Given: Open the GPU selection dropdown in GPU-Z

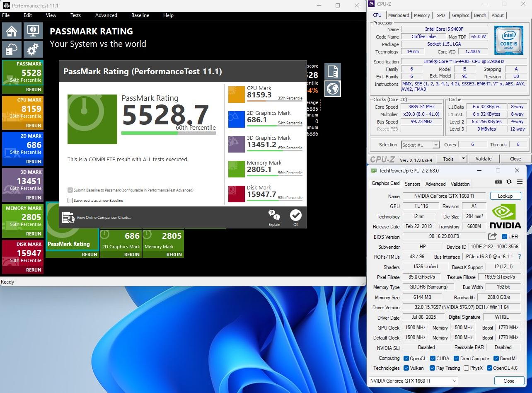Looking at the screenshot, I should point(413,381).
